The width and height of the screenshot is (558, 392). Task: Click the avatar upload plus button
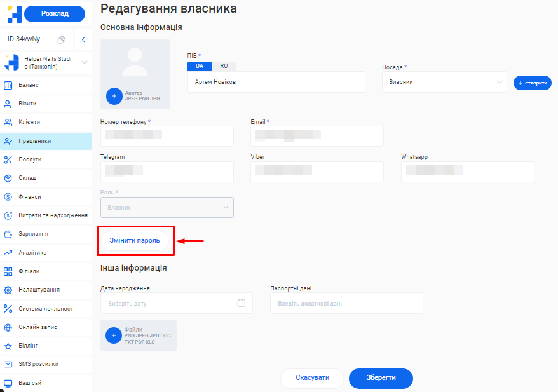pyautogui.click(x=114, y=96)
